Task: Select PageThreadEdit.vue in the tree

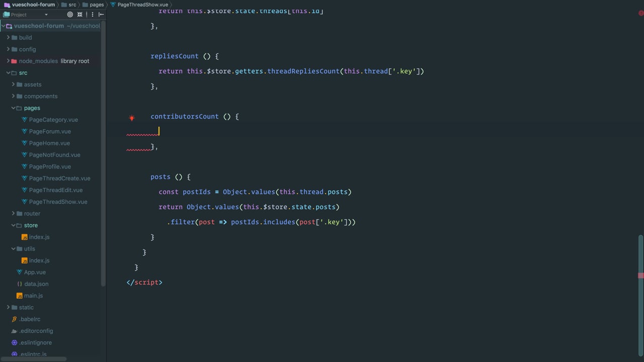Action: pos(56,190)
